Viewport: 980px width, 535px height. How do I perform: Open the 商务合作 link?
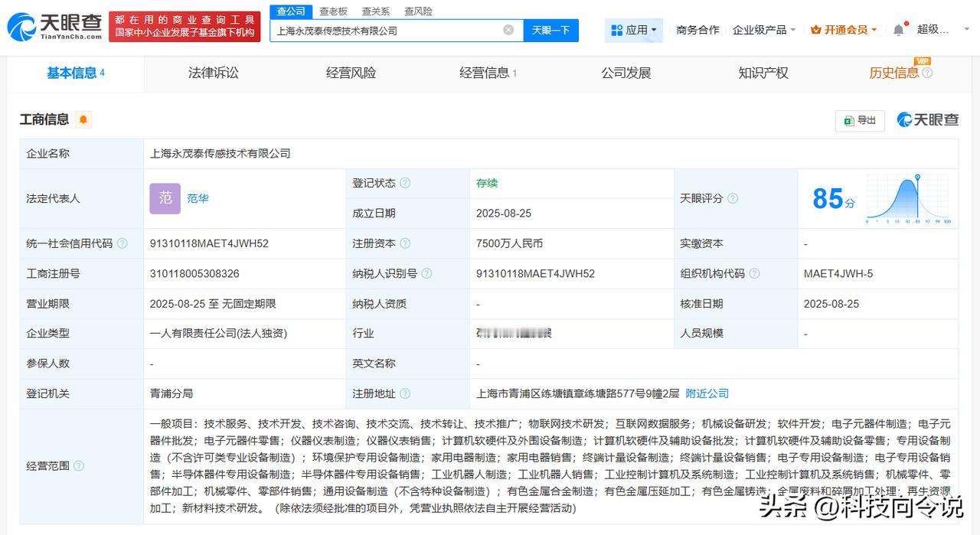(x=697, y=30)
